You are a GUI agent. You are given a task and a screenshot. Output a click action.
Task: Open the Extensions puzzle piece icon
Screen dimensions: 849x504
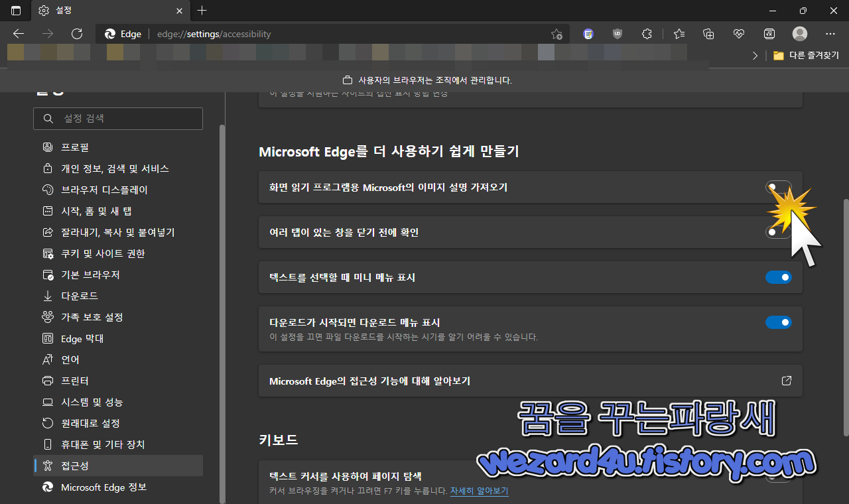[x=647, y=34]
